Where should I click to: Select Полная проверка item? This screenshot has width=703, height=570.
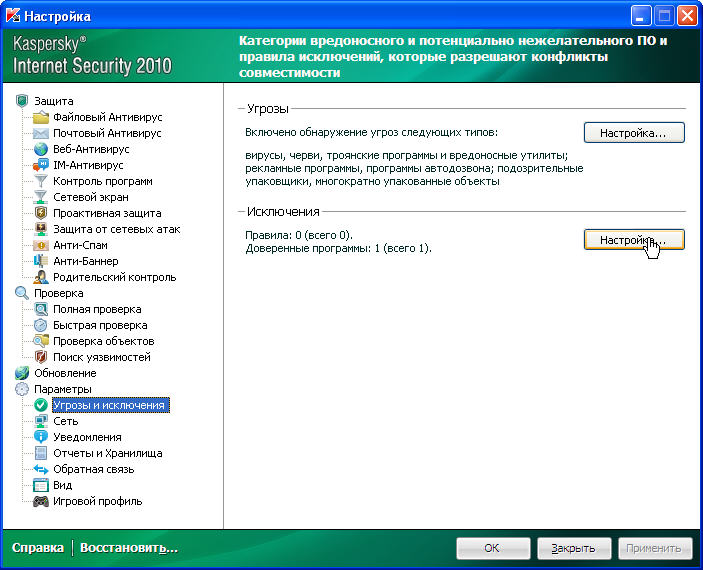pos(97,309)
